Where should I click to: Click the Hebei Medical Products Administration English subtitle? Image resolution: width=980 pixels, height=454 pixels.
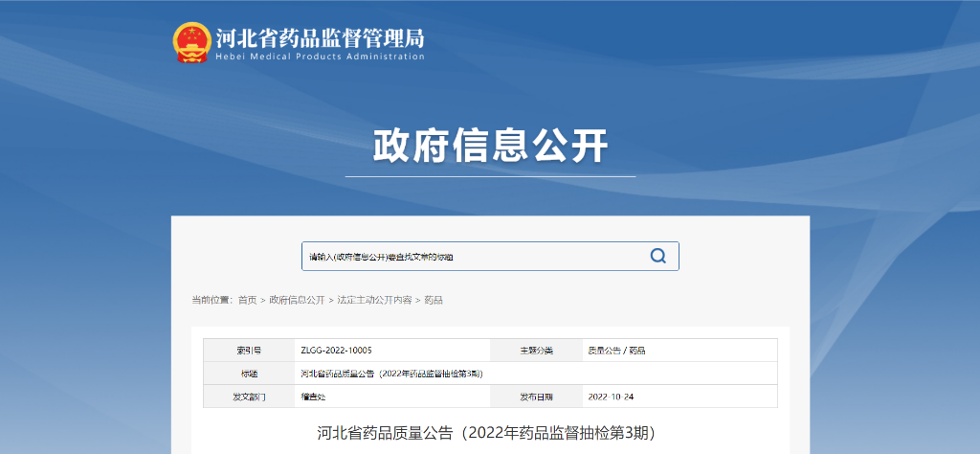coord(320,57)
